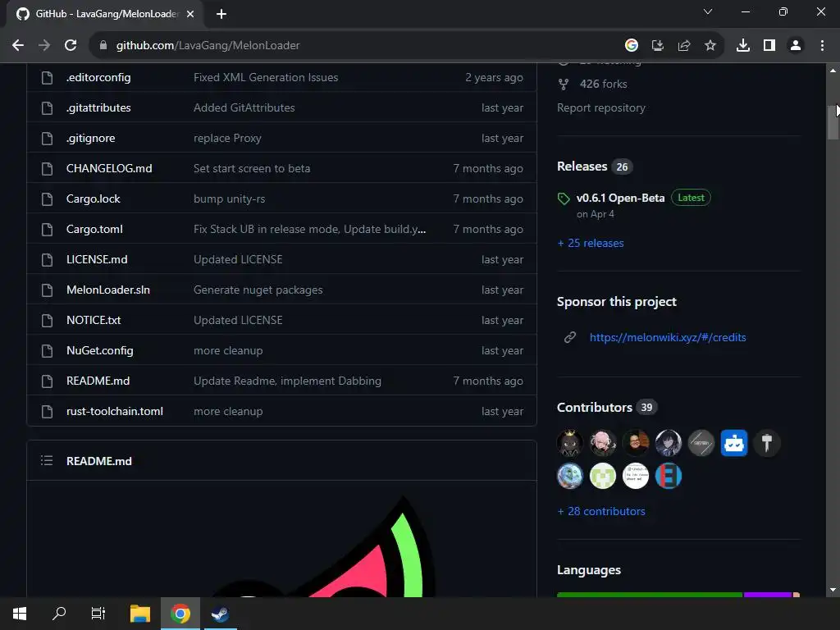Viewport: 840px width, 630px height.
Task: Click the purple language bar segment
Action: [768, 595]
